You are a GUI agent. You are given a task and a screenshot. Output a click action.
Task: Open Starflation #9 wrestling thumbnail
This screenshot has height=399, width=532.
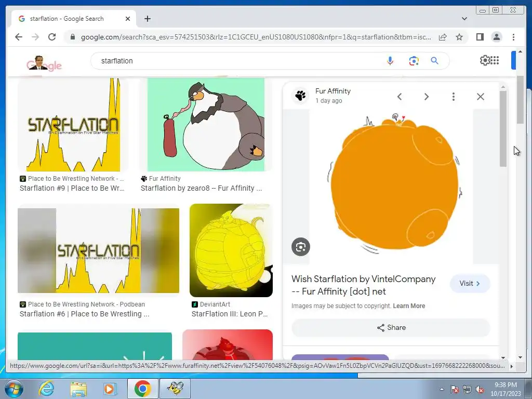73,125
